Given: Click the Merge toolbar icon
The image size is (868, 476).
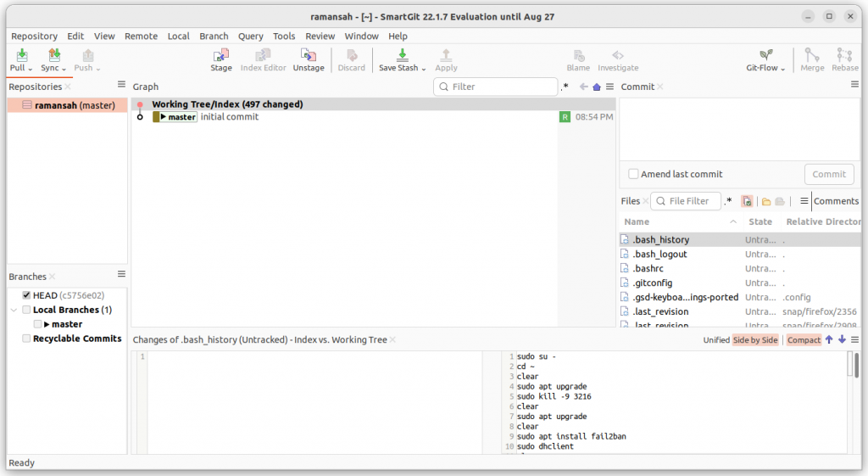Looking at the screenshot, I should coord(812,55).
